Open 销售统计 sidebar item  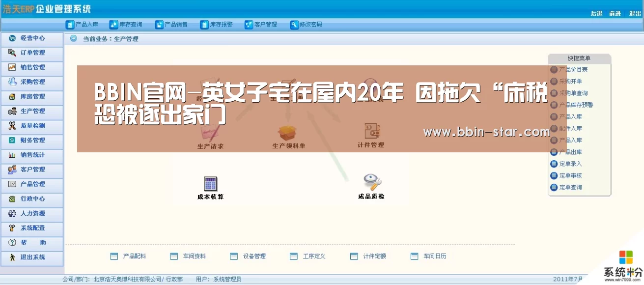32,155
